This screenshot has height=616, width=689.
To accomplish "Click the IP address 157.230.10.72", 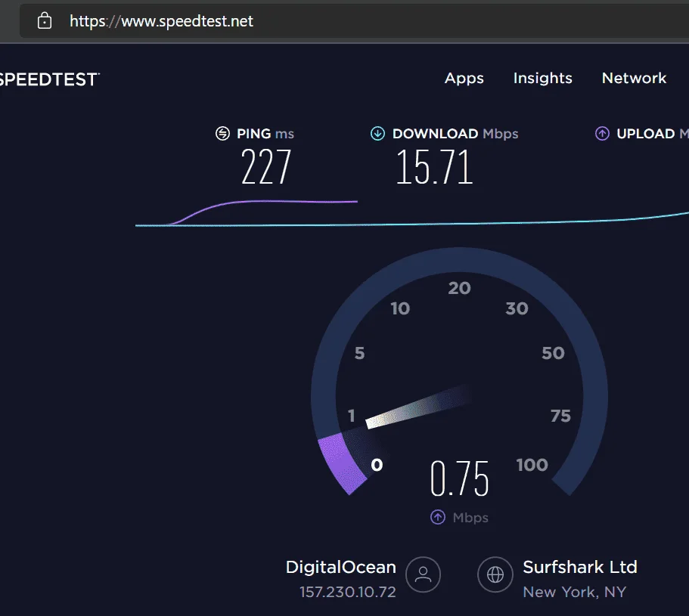I will click(x=348, y=592).
